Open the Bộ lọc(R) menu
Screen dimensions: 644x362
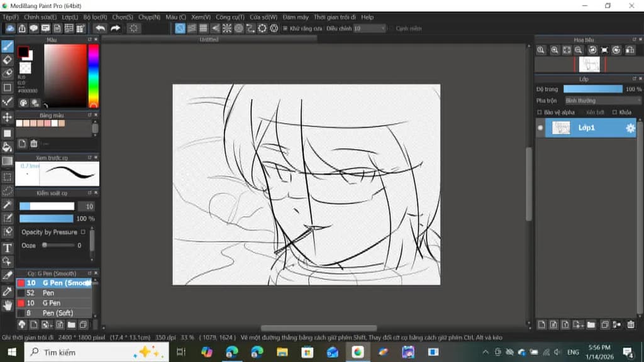tap(95, 17)
